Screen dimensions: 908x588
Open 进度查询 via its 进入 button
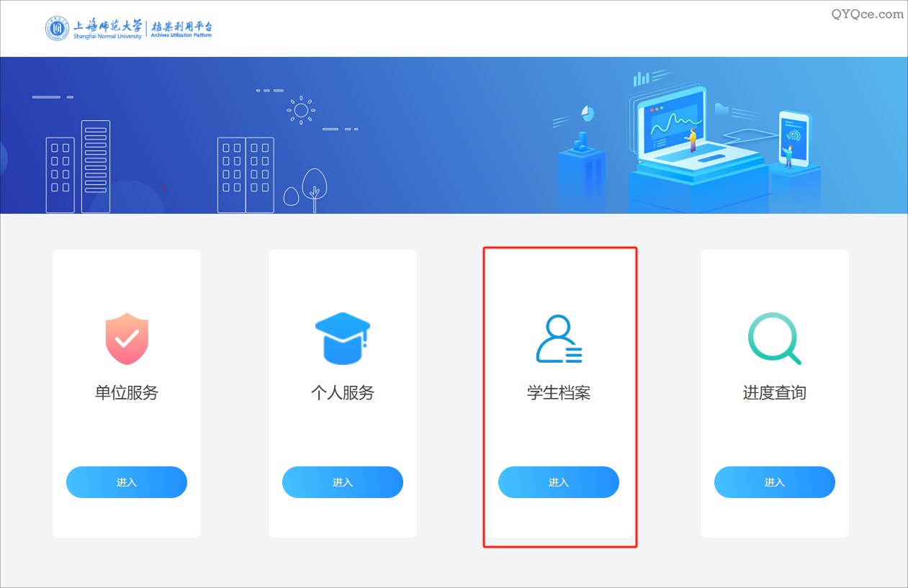point(775,482)
